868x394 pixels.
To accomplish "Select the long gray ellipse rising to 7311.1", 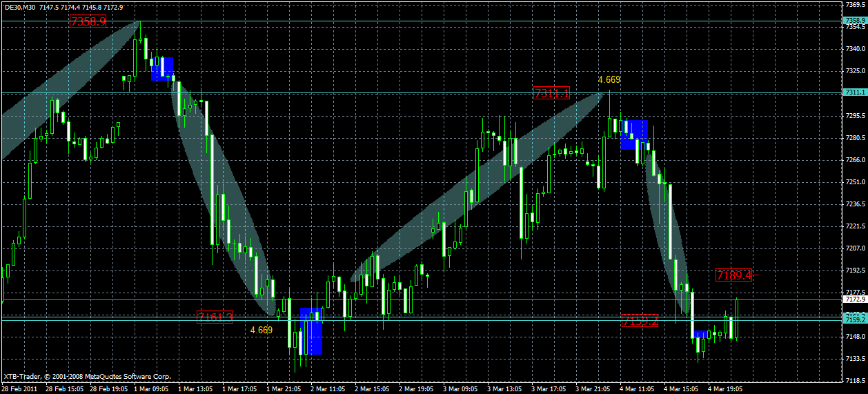I will 477,187.
